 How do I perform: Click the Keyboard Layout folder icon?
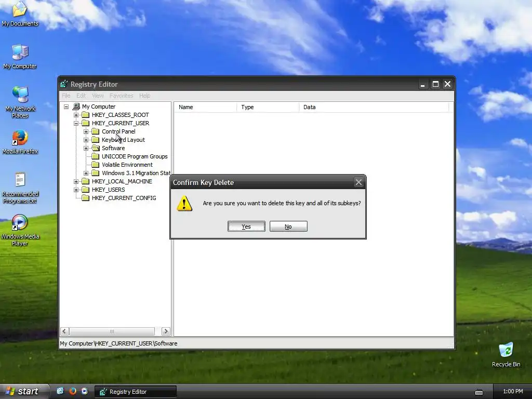tap(96, 140)
